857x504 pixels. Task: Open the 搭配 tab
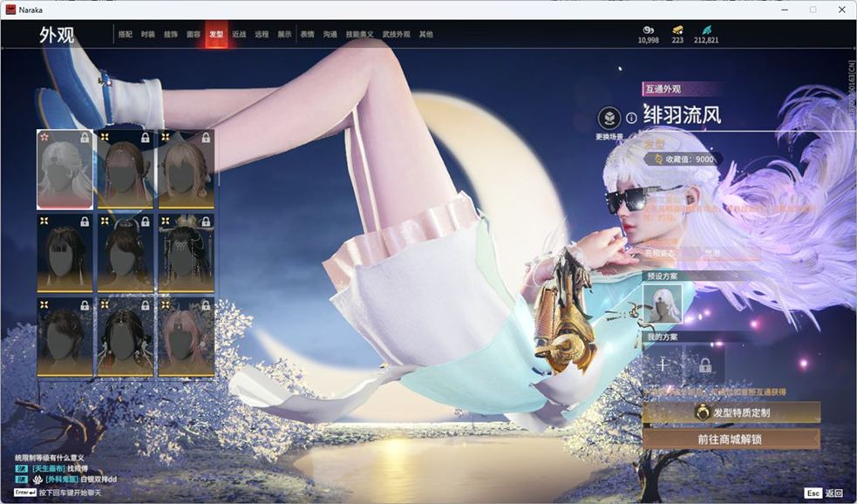[x=126, y=34]
